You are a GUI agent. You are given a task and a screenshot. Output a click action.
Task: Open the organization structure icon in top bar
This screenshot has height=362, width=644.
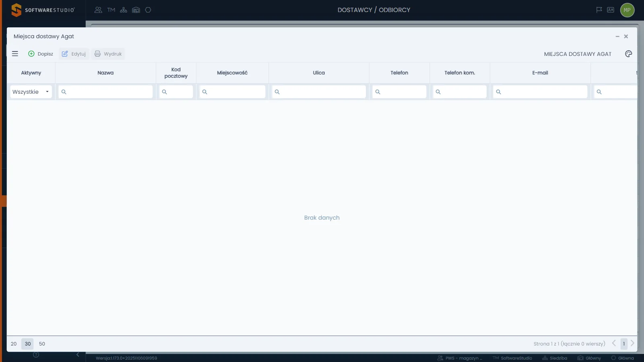[x=124, y=10]
